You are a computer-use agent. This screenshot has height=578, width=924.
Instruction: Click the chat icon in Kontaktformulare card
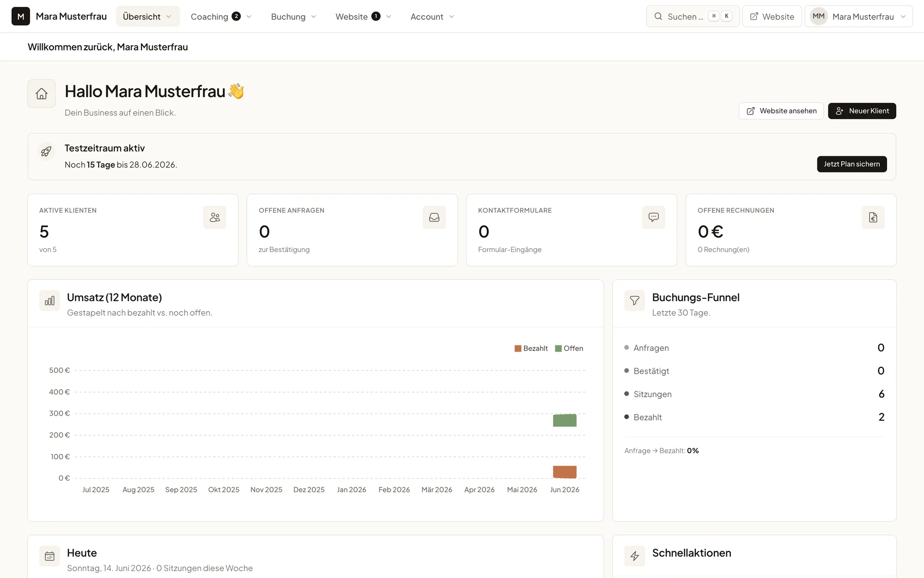[x=654, y=217]
